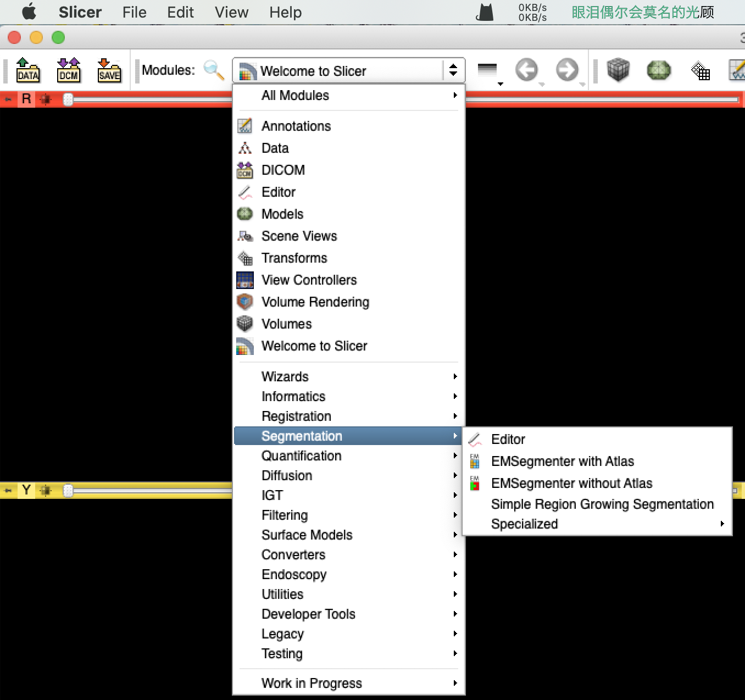Click the Scene Views icon in module list
745x700 pixels.
coord(245,236)
